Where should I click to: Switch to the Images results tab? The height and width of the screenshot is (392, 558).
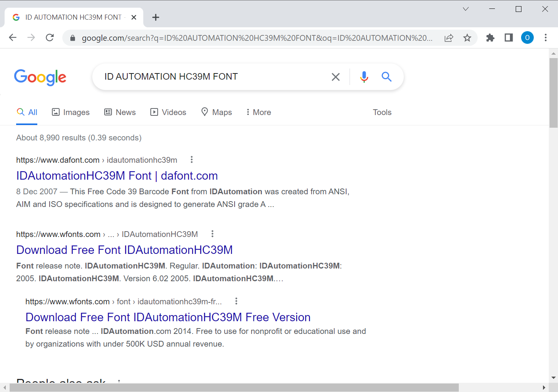pyautogui.click(x=71, y=112)
